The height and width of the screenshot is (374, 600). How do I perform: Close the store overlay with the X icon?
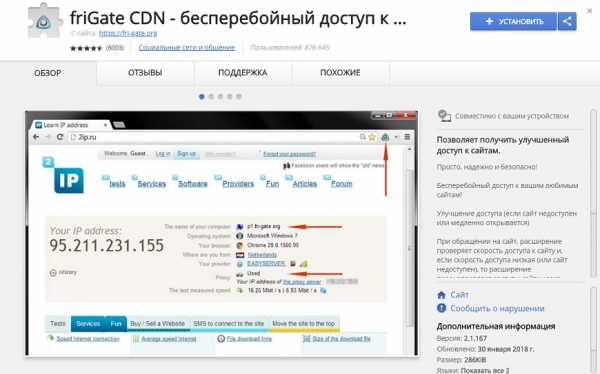click(x=590, y=11)
